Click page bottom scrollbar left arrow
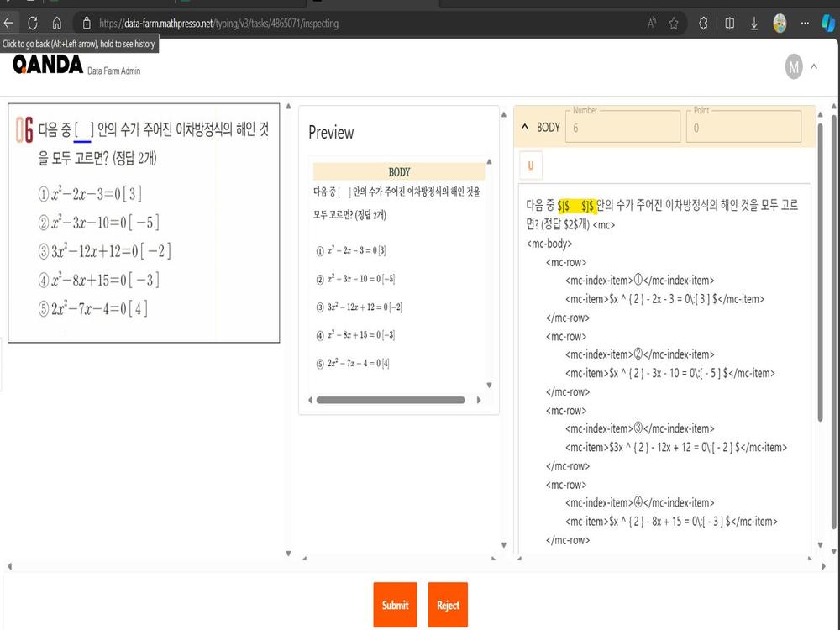This screenshot has width=840, height=630. [x=9, y=566]
